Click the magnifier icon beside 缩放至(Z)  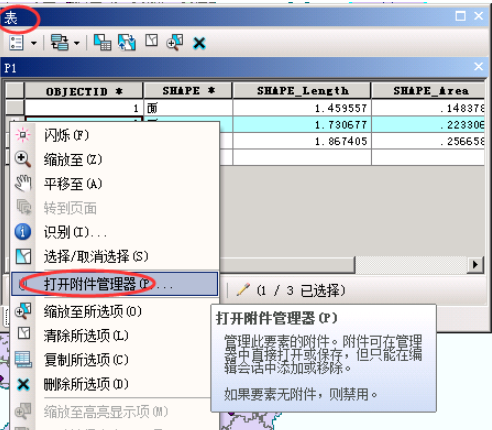tap(23, 159)
